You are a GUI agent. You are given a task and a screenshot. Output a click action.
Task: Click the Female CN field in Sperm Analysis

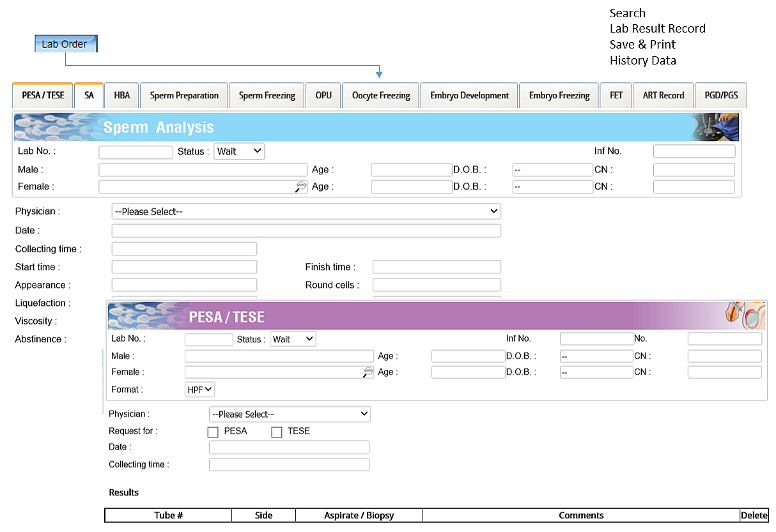[x=694, y=186]
